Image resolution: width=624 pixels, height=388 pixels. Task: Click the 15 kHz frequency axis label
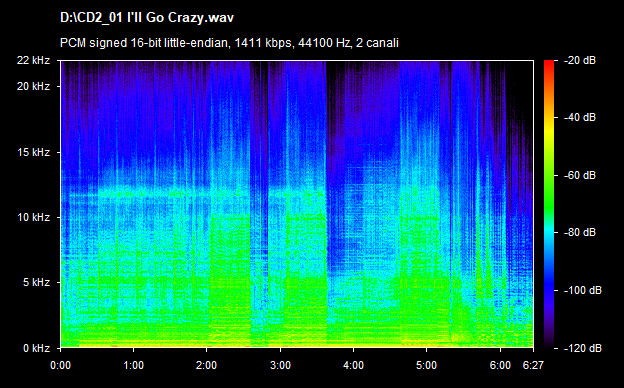click(x=33, y=152)
